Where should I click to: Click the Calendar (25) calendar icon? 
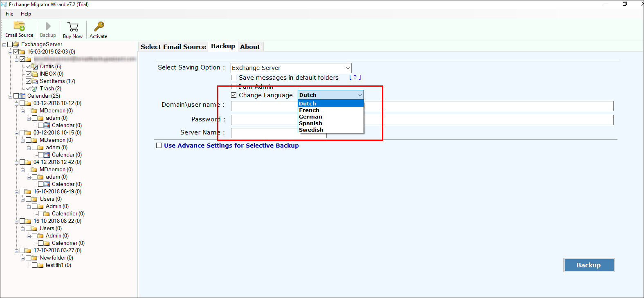click(x=22, y=96)
